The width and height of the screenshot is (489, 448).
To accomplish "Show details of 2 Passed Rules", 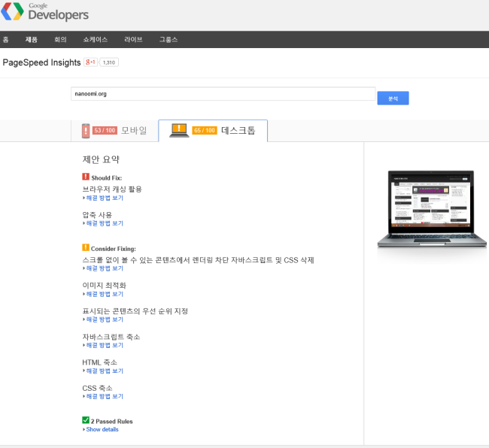I will pyautogui.click(x=102, y=430).
